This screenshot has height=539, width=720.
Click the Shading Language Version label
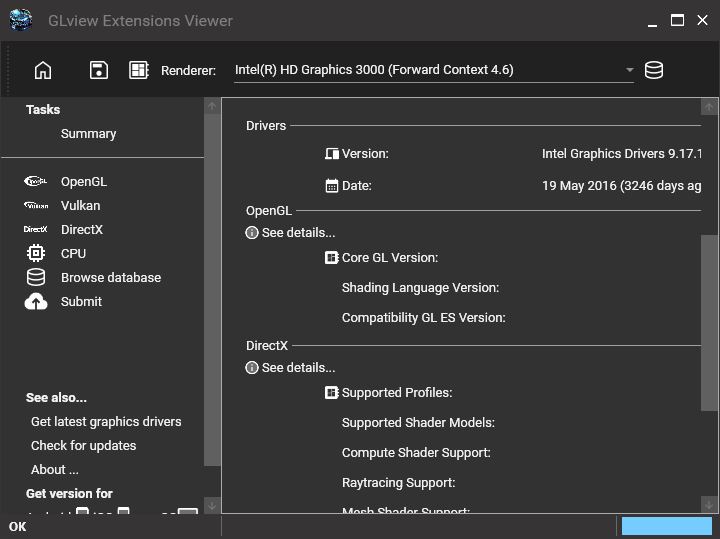click(420, 288)
